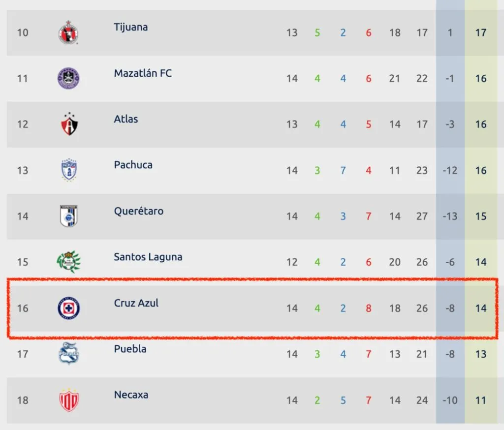The width and height of the screenshot is (504, 430).
Task: Click position number 18 in the table
Action: click(x=23, y=400)
